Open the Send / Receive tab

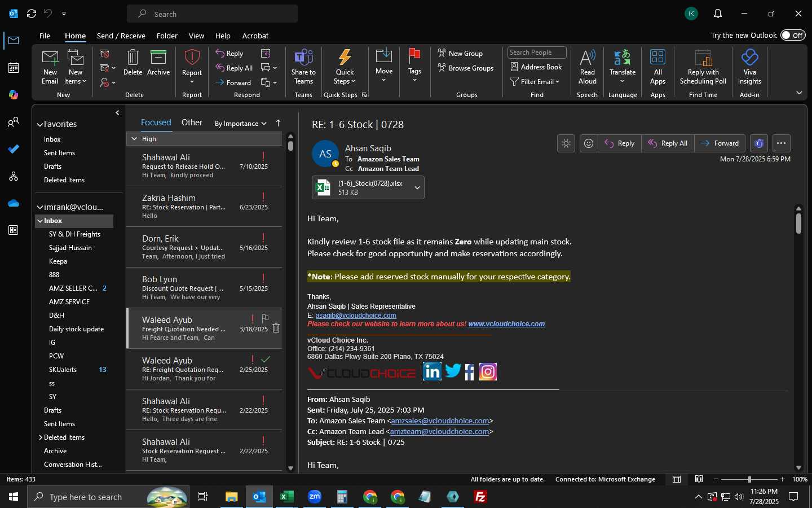point(121,36)
